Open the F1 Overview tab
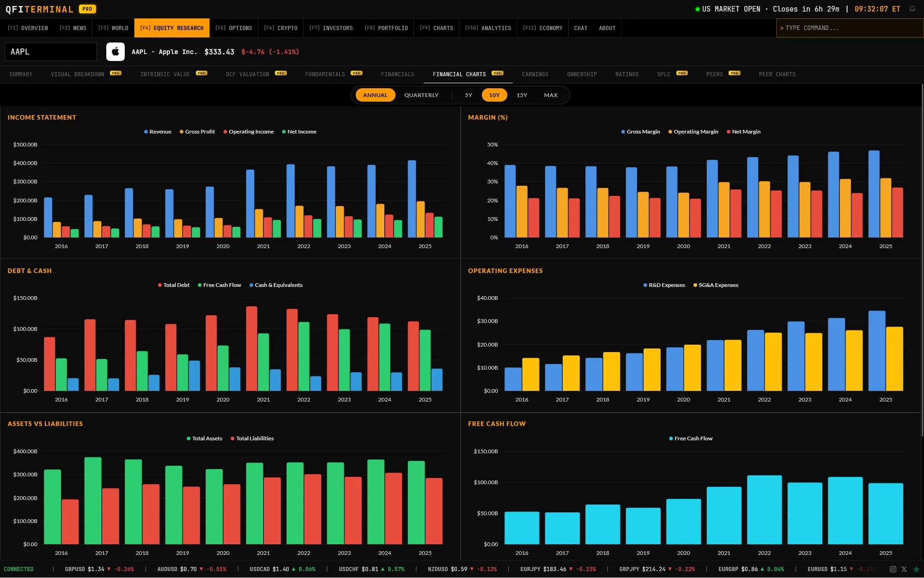Image resolution: width=924 pixels, height=578 pixels. click(28, 28)
